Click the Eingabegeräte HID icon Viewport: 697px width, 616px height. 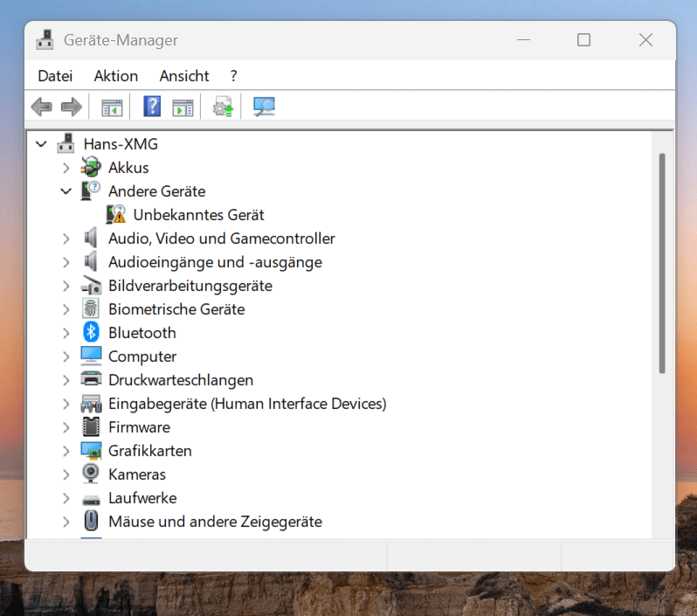(x=91, y=404)
